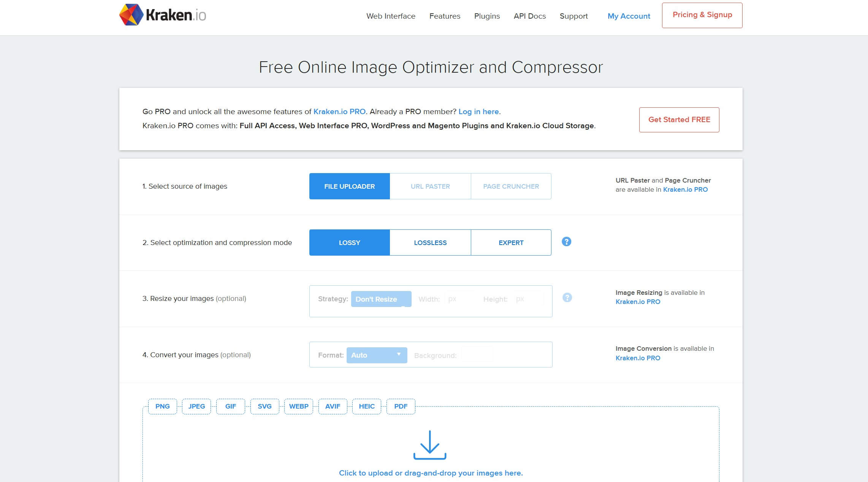The width and height of the screenshot is (868, 482).
Task: Click the Log in here link
Action: coord(478,111)
